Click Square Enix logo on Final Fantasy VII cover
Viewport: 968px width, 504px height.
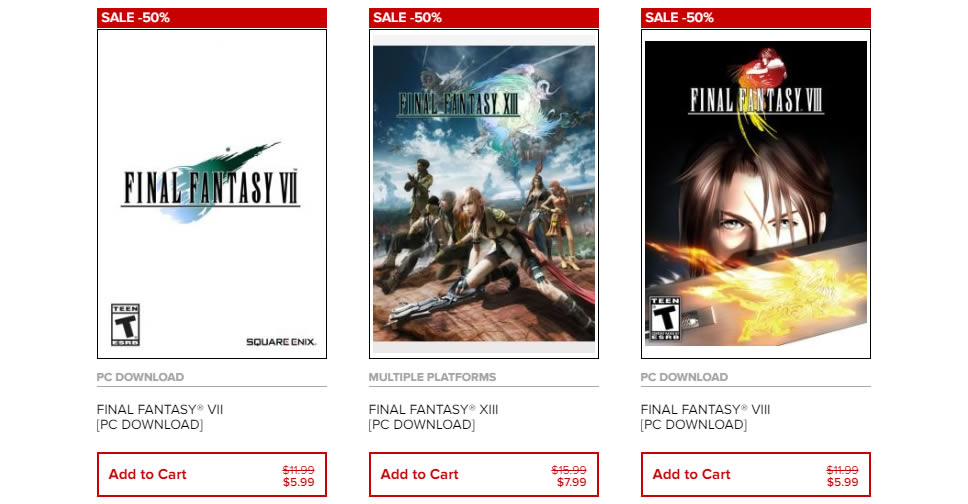[281, 342]
